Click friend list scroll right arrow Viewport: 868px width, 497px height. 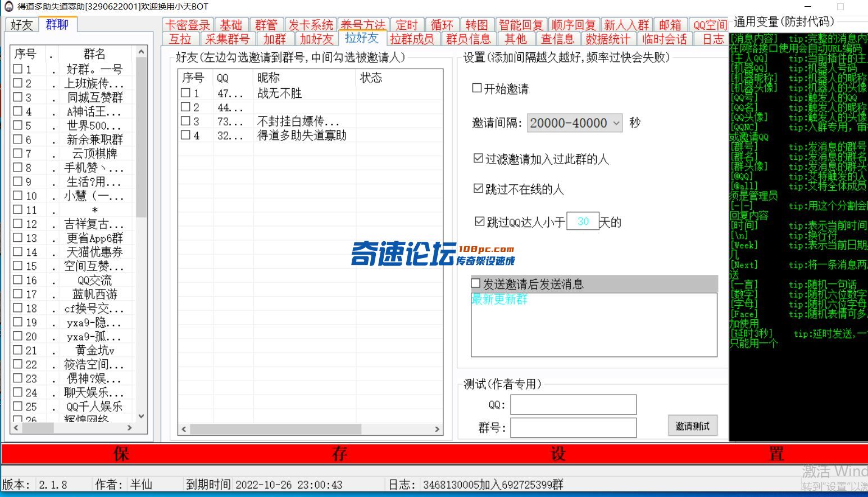437,429
